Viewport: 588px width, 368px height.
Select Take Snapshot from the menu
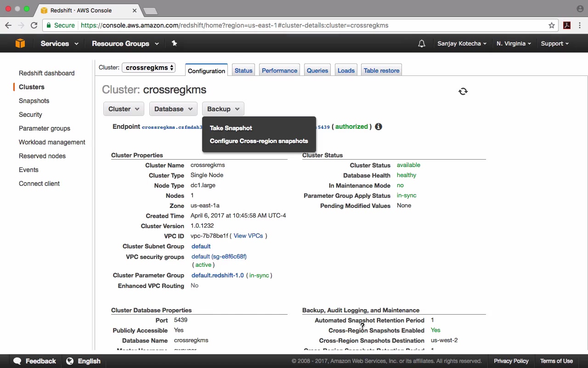click(231, 128)
